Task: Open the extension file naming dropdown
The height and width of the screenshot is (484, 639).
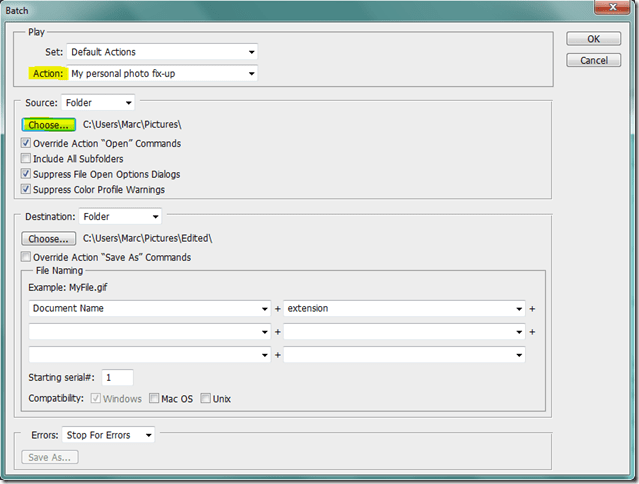Action: coord(405,309)
